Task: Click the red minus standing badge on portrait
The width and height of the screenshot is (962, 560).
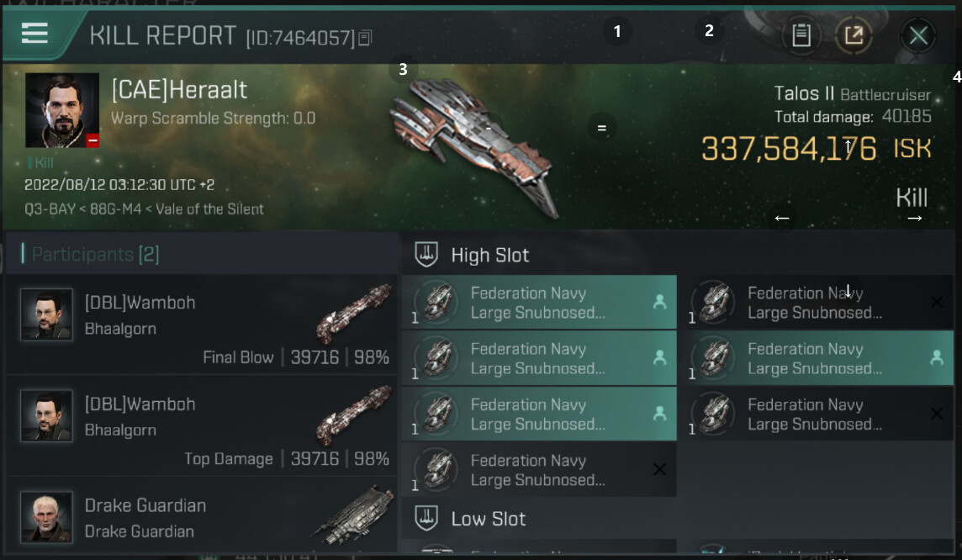Action: [92, 141]
